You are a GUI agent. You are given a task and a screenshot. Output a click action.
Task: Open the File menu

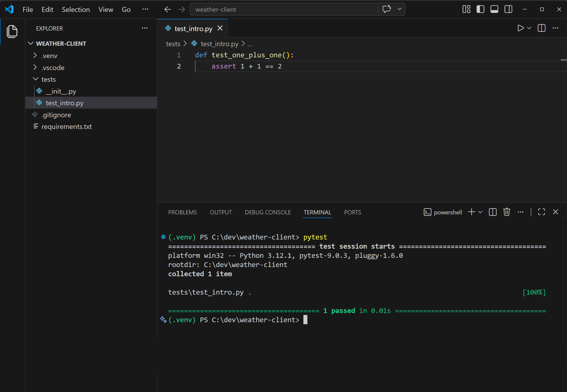(28, 9)
